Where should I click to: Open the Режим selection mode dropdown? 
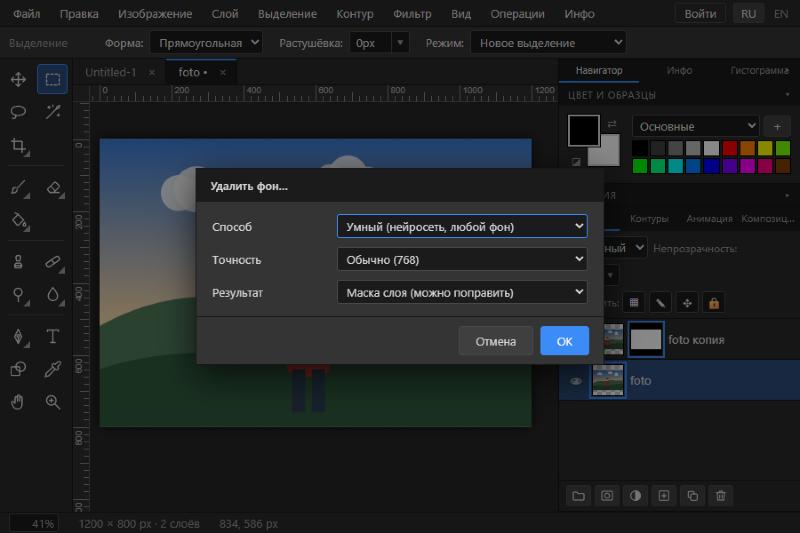coord(548,43)
